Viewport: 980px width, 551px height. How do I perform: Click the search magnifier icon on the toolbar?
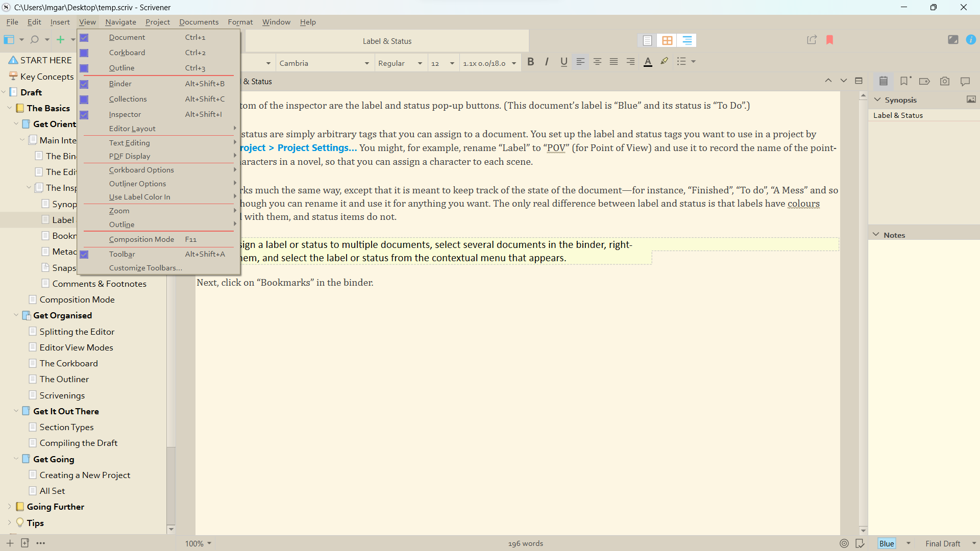(33, 39)
